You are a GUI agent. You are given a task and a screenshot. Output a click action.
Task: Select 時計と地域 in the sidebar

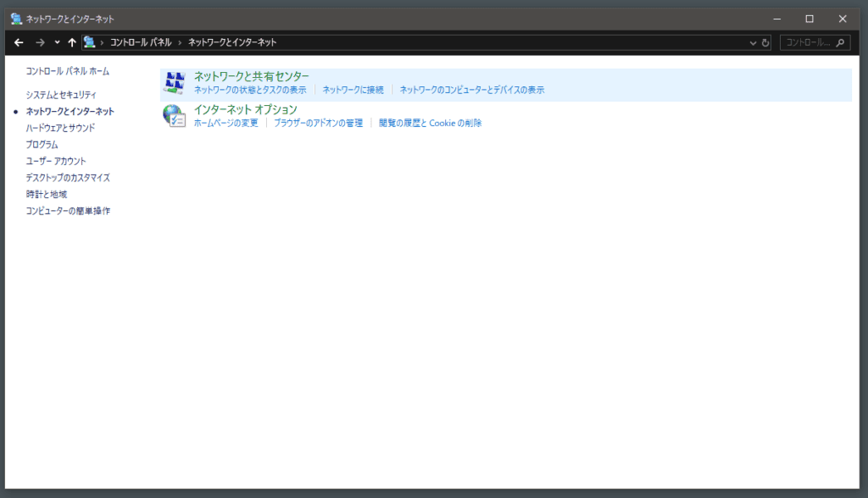coord(47,194)
